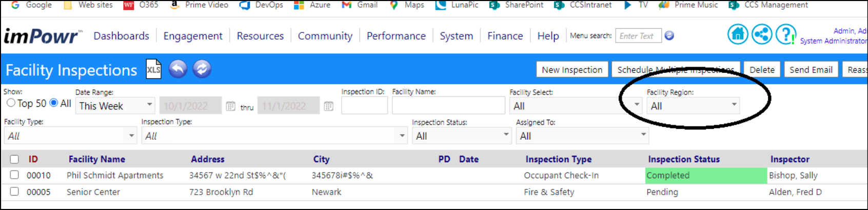Open the Inspection Type dropdown
The height and width of the screenshot is (210, 868).
274,136
